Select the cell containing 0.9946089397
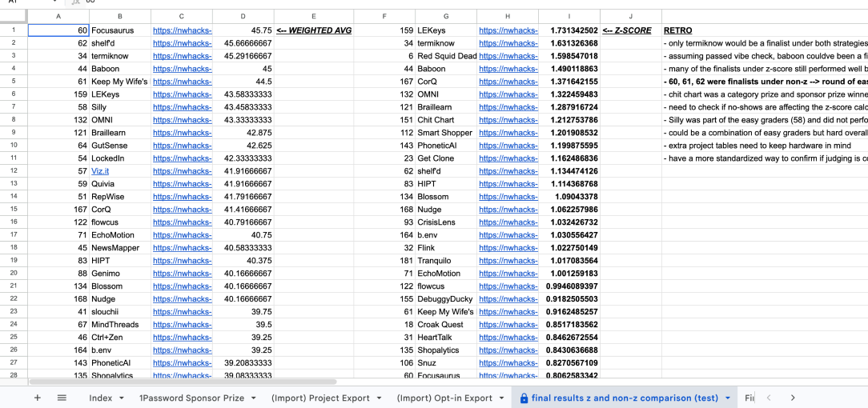 click(569, 286)
